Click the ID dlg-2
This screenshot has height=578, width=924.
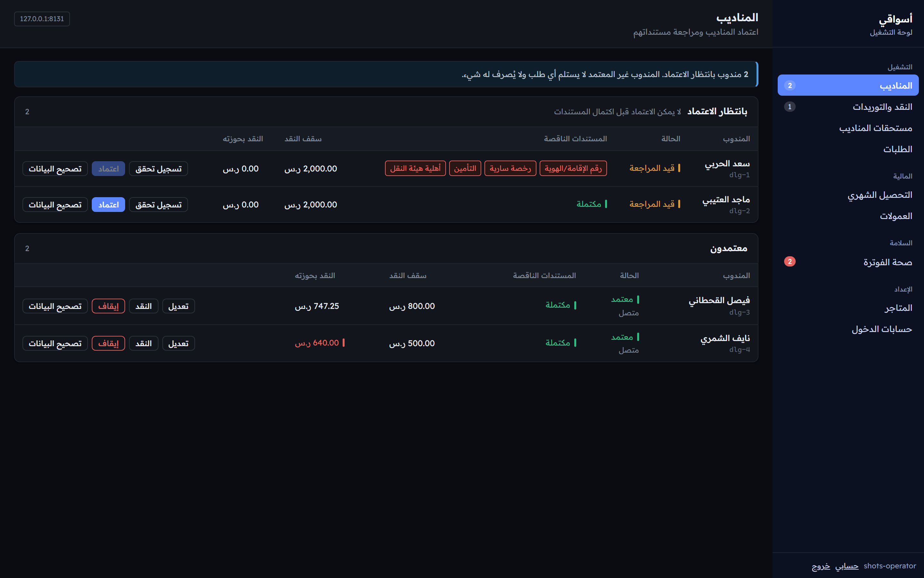click(x=740, y=211)
